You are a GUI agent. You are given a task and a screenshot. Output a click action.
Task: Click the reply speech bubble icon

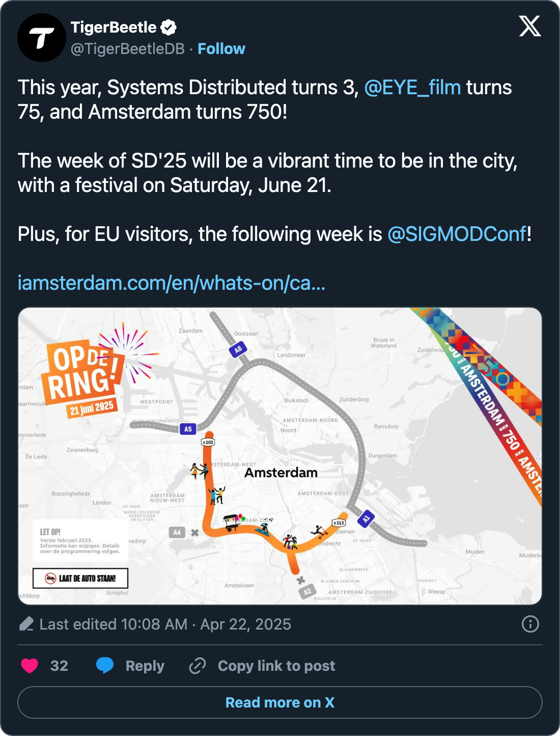coord(105,666)
